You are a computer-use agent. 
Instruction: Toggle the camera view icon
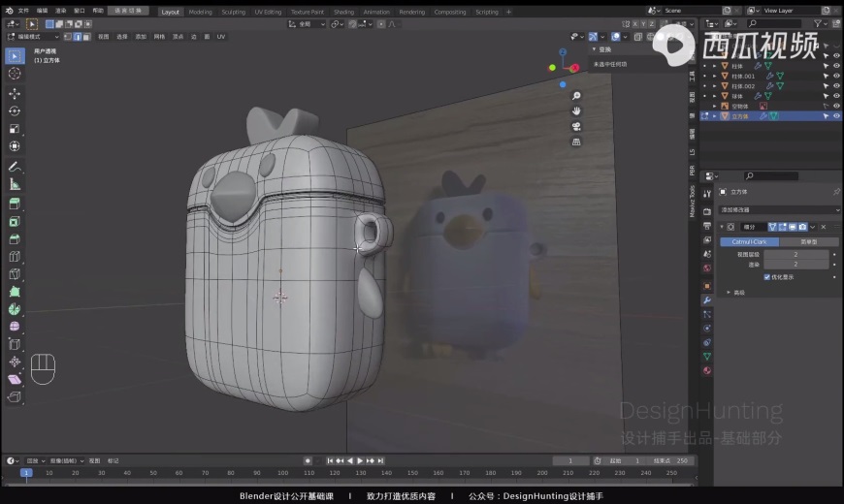click(576, 126)
